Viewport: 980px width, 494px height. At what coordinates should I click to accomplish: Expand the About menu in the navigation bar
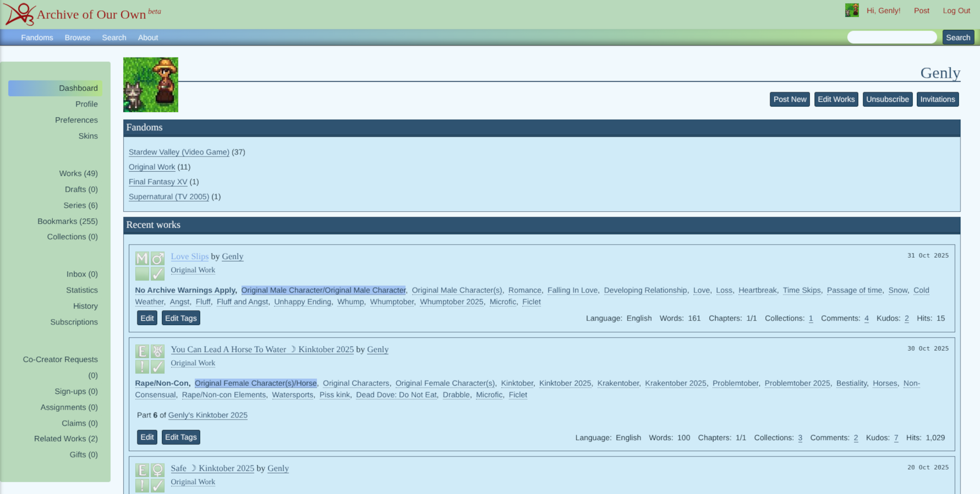[x=148, y=37]
